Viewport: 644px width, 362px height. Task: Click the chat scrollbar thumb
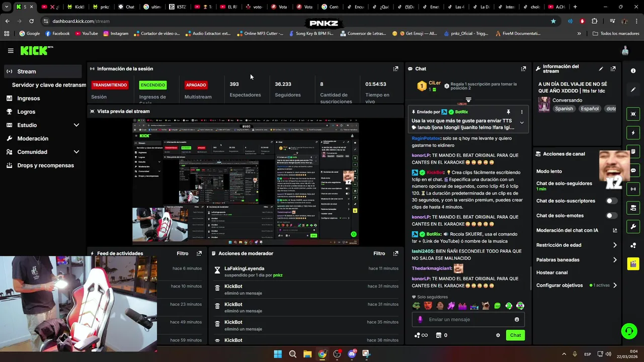[531, 278]
